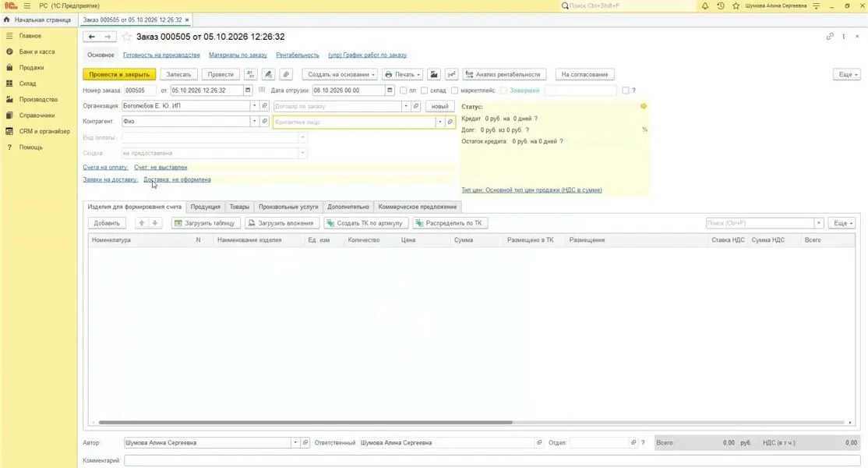
Task: Open the Печать dropdown
Action: [x=403, y=74]
